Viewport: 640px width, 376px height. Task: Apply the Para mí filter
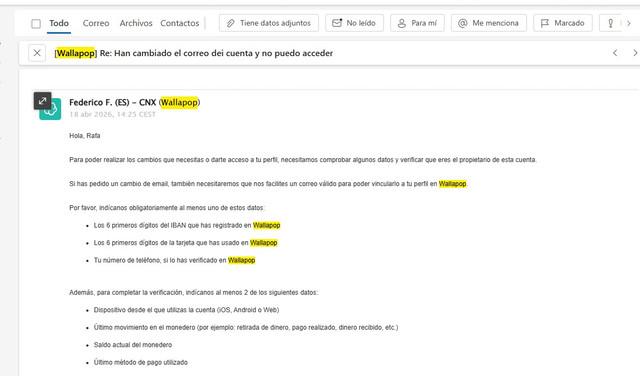(x=417, y=23)
